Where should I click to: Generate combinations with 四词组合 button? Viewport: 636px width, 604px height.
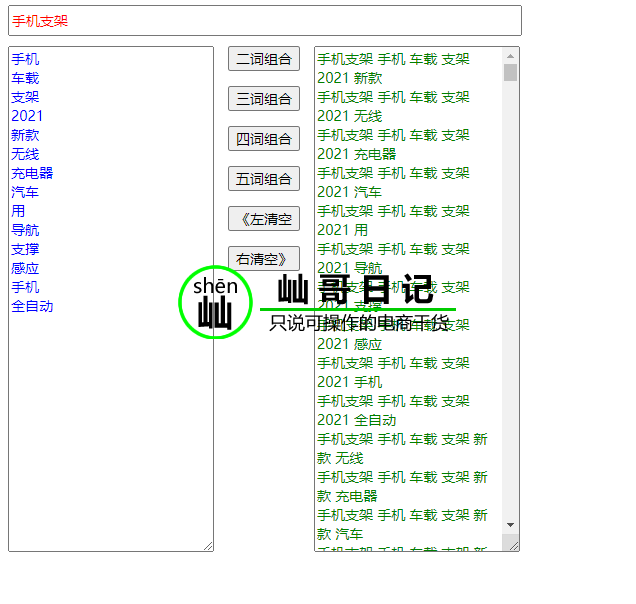pyautogui.click(x=264, y=139)
